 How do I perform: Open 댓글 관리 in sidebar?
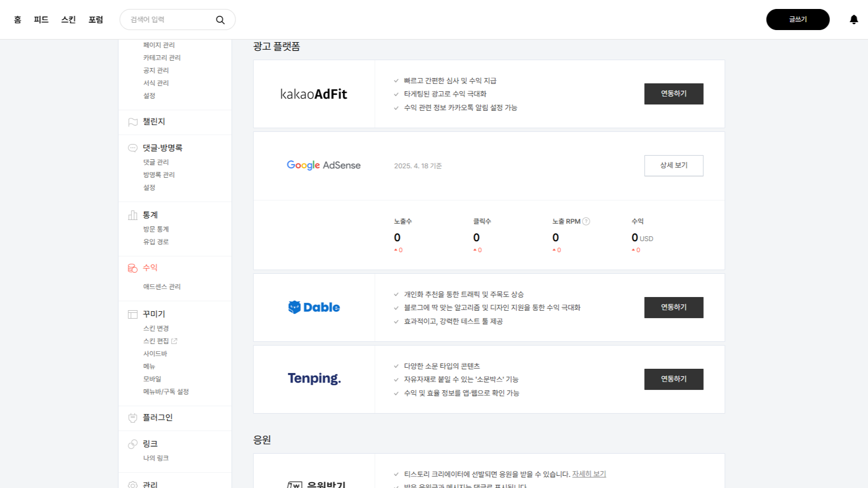coord(156,162)
